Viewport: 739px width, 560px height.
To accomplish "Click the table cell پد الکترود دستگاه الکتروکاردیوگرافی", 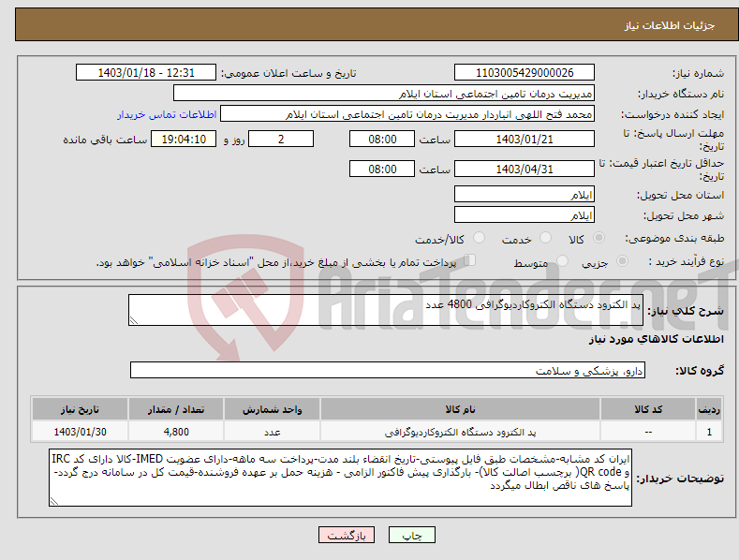I will coord(460,432).
